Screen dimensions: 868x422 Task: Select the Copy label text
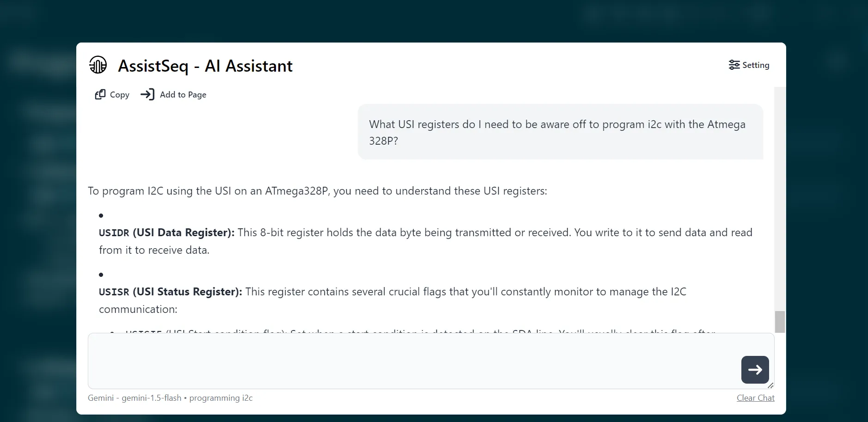(119, 94)
